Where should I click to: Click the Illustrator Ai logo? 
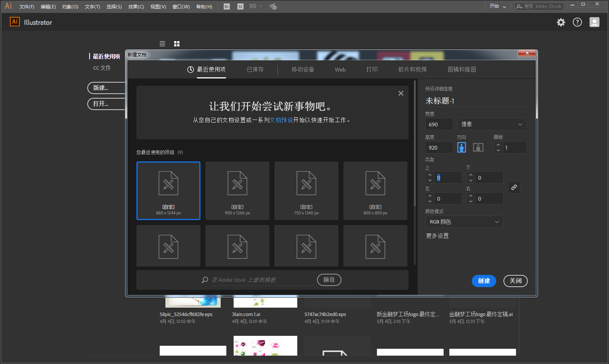(x=14, y=22)
